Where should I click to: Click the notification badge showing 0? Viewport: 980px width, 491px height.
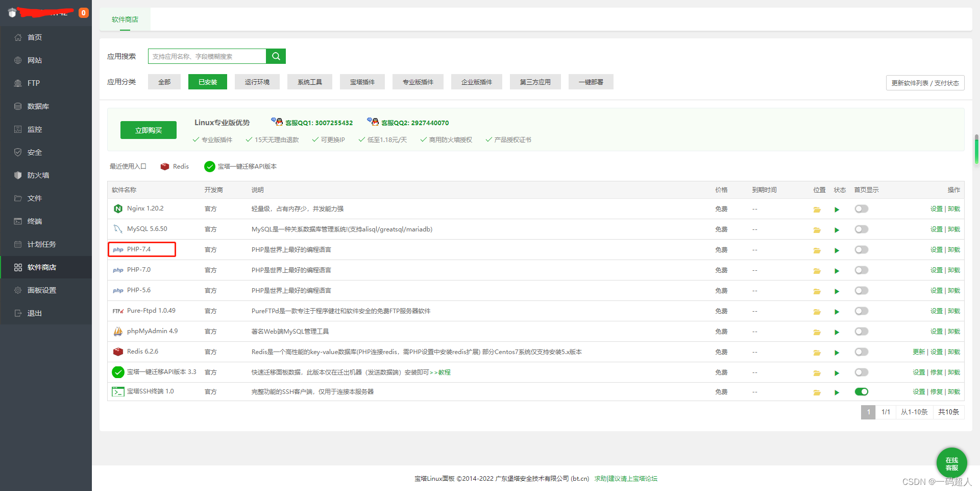tap(84, 13)
